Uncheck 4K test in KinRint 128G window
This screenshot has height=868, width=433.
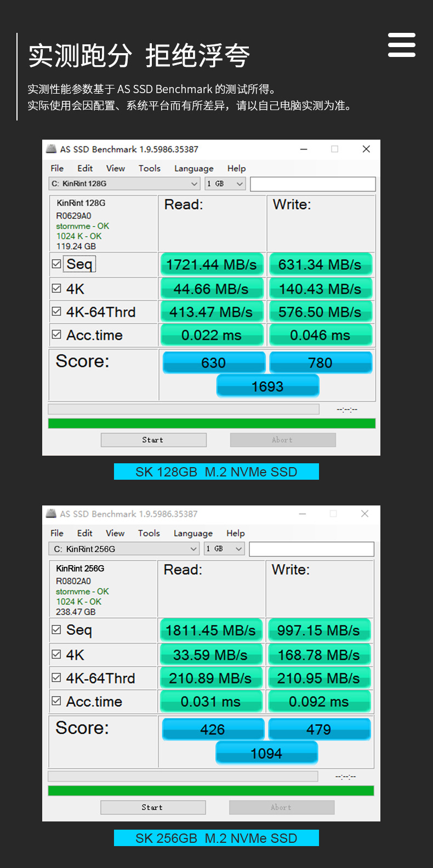point(56,288)
